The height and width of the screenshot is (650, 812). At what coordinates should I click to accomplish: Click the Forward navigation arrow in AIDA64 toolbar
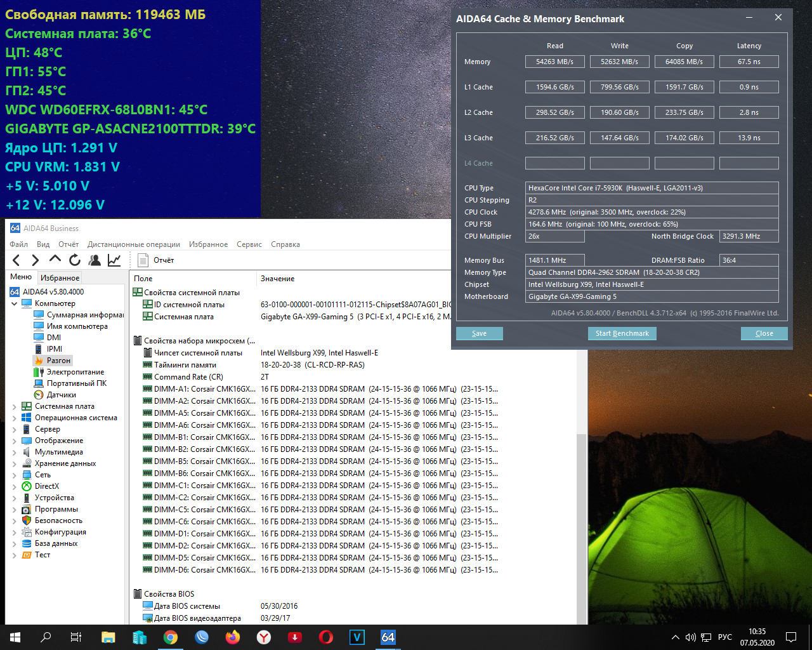pos(36,260)
